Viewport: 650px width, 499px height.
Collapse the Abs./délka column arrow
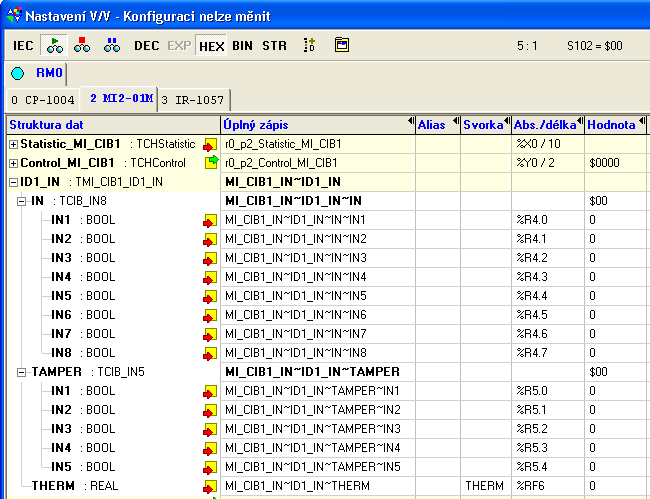click(x=580, y=121)
